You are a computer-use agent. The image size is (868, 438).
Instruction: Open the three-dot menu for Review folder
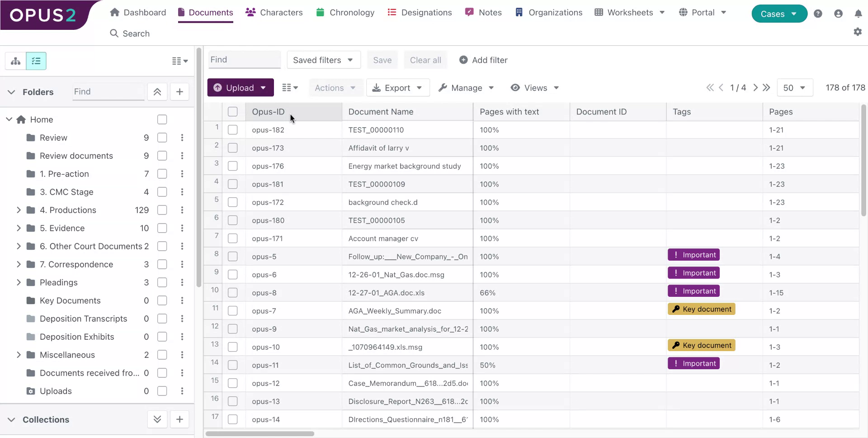(x=182, y=138)
